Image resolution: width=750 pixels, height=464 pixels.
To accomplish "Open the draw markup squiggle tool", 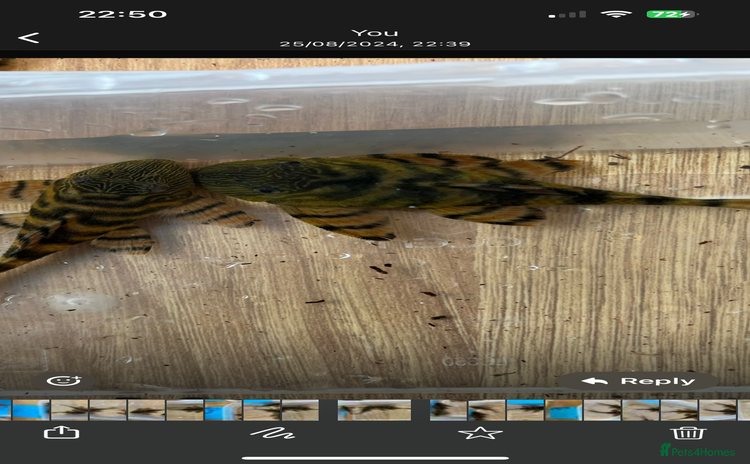I will (x=272, y=433).
